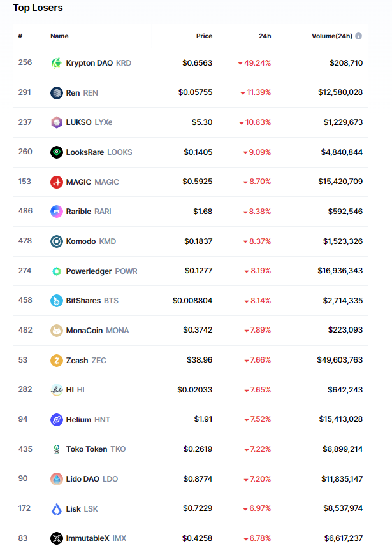Open MonaCoin MONA details

pos(97,331)
